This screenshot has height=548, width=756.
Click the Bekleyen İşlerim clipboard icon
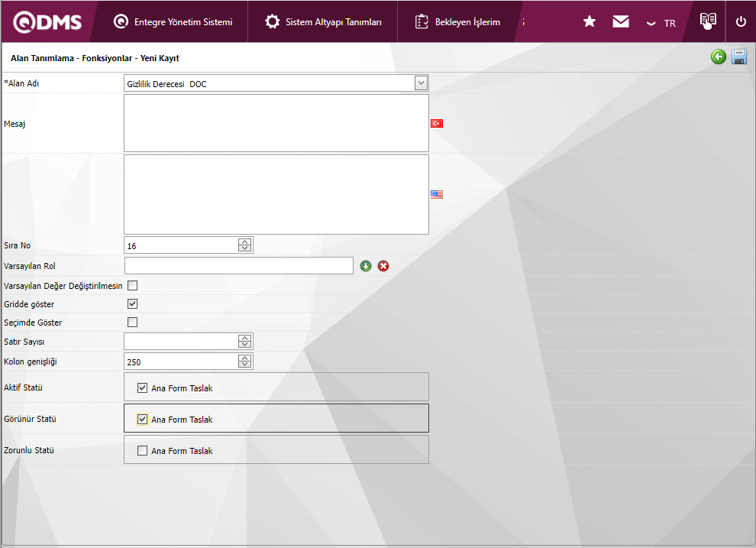coord(422,21)
